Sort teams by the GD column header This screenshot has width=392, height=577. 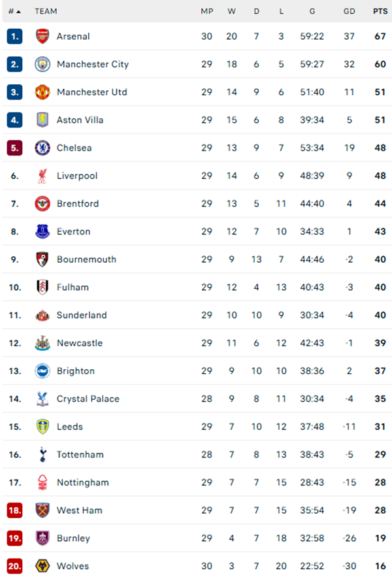[348, 11]
